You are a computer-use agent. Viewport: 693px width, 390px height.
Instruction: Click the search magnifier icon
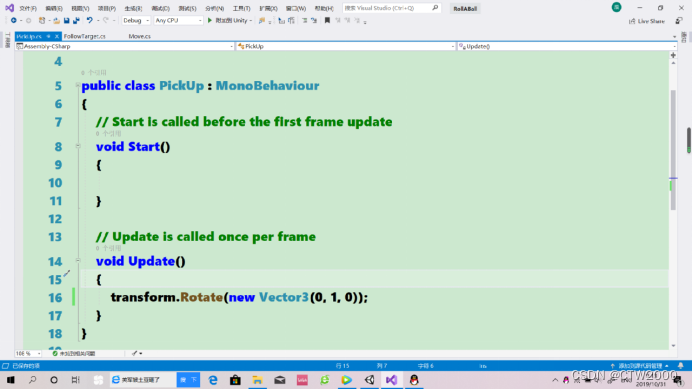click(x=435, y=8)
